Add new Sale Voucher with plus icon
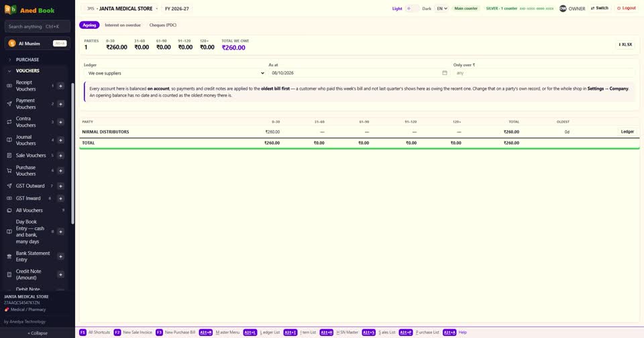Screen dimensions: 644x338 click(x=60, y=156)
